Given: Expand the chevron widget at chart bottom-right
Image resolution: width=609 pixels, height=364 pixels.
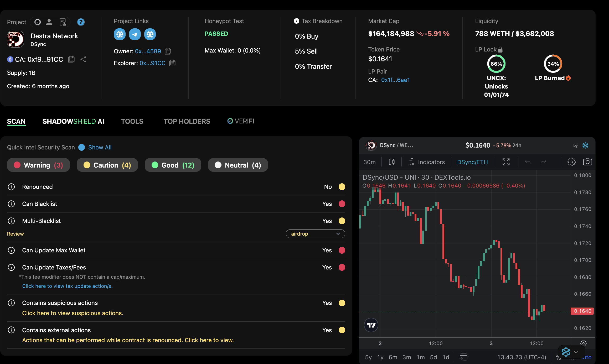Looking at the screenshot, I should tap(576, 352).
